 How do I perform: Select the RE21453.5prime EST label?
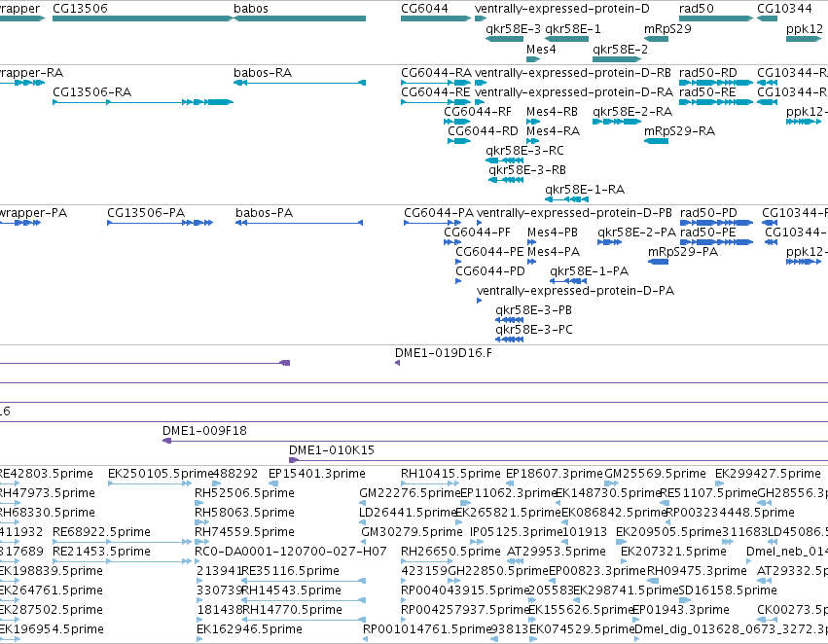click(x=102, y=553)
